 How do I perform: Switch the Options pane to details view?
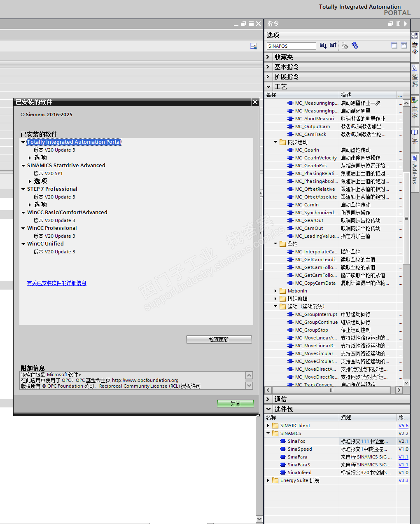point(404,46)
